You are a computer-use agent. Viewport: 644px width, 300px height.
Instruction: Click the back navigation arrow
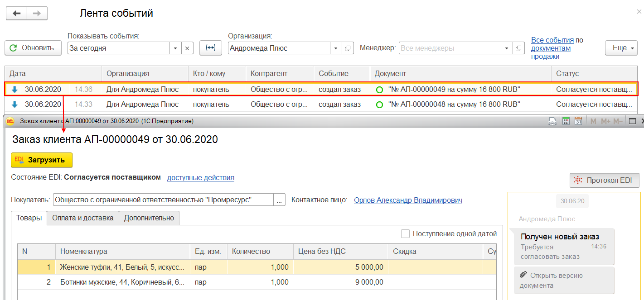[16, 14]
